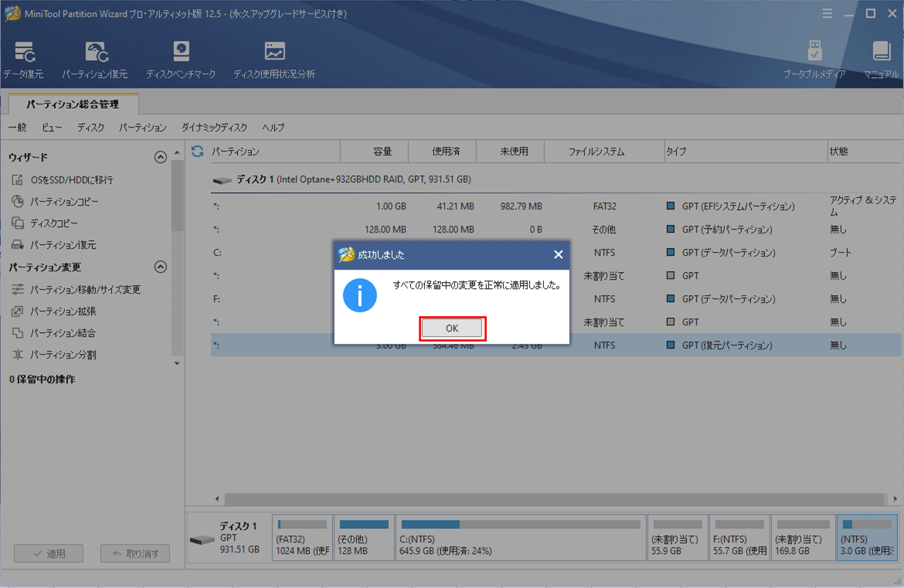Open パーティション復元 from top toolbar
This screenshot has width=904, height=588.
pyautogui.click(x=95, y=60)
